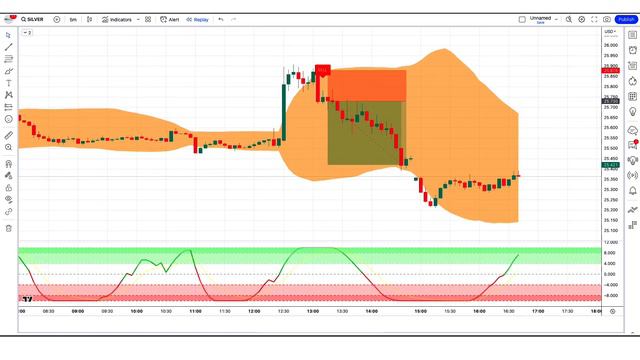
Task: Open the calendar grid panel
Action: (x=632, y=96)
